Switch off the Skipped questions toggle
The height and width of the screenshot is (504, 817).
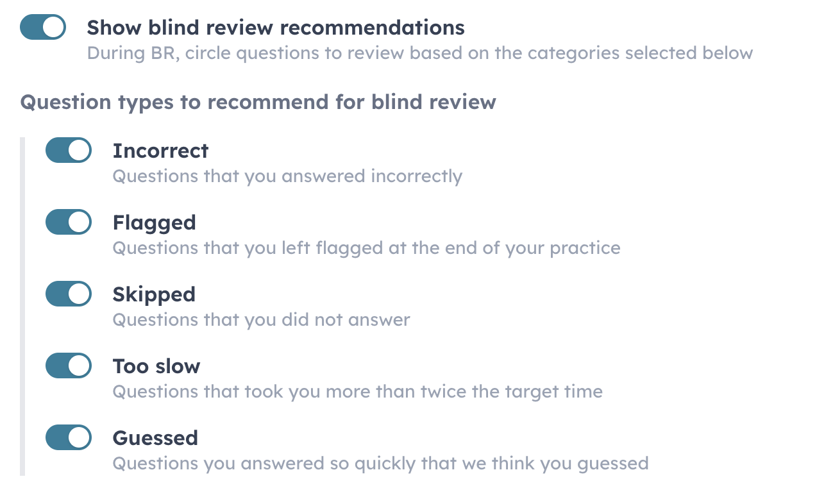point(69,294)
